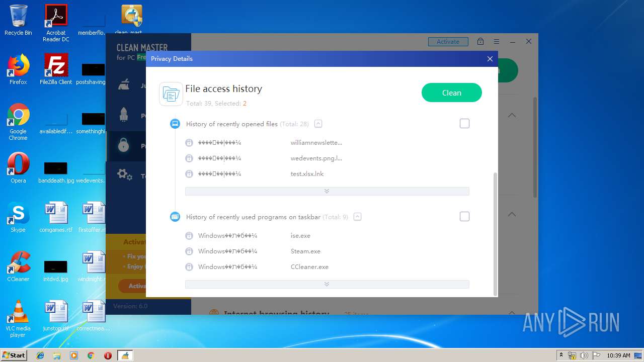Open the Recycle Bin desktop icon
The width and height of the screenshot is (644, 362).
coord(18,21)
